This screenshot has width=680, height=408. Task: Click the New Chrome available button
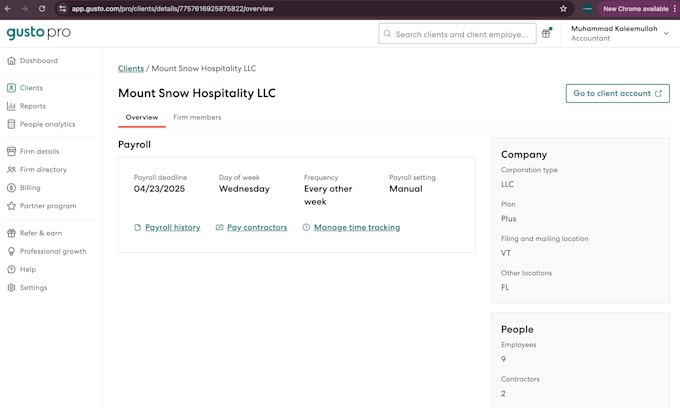tap(636, 9)
